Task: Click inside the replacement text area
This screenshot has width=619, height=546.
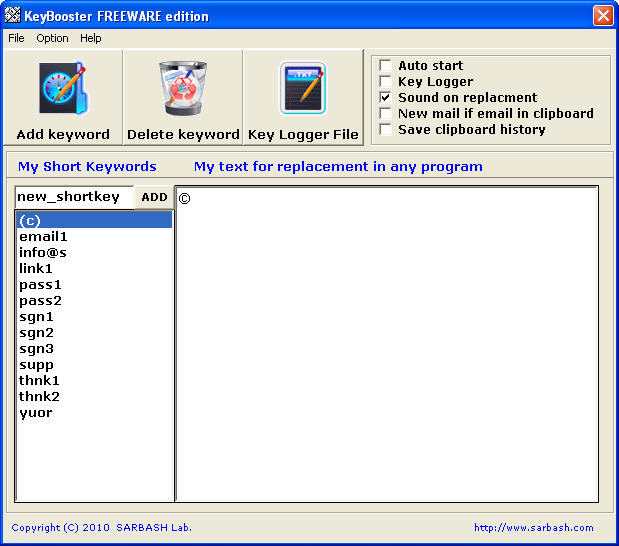Action: pyautogui.click(x=386, y=344)
